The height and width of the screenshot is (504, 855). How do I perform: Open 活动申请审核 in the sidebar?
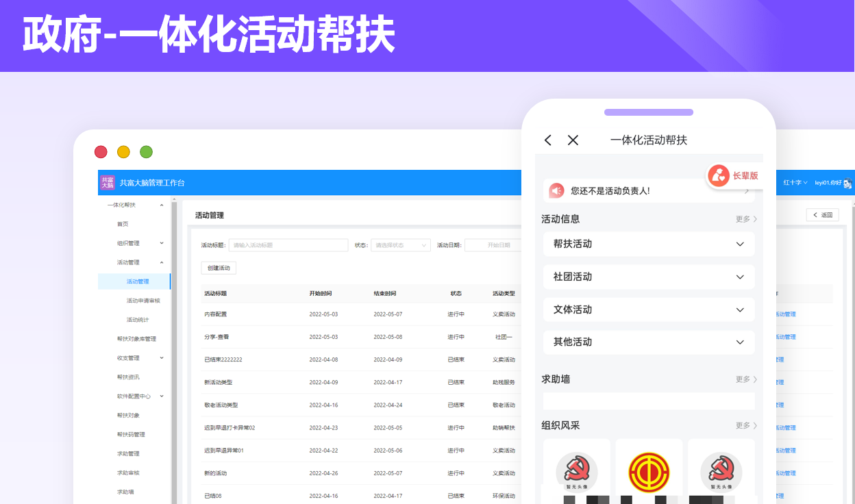point(143,301)
